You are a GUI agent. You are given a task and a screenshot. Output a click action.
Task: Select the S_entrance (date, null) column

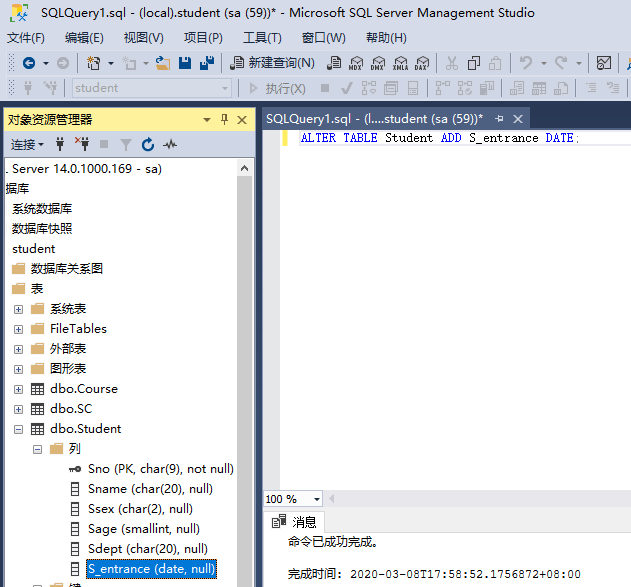[152, 569]
